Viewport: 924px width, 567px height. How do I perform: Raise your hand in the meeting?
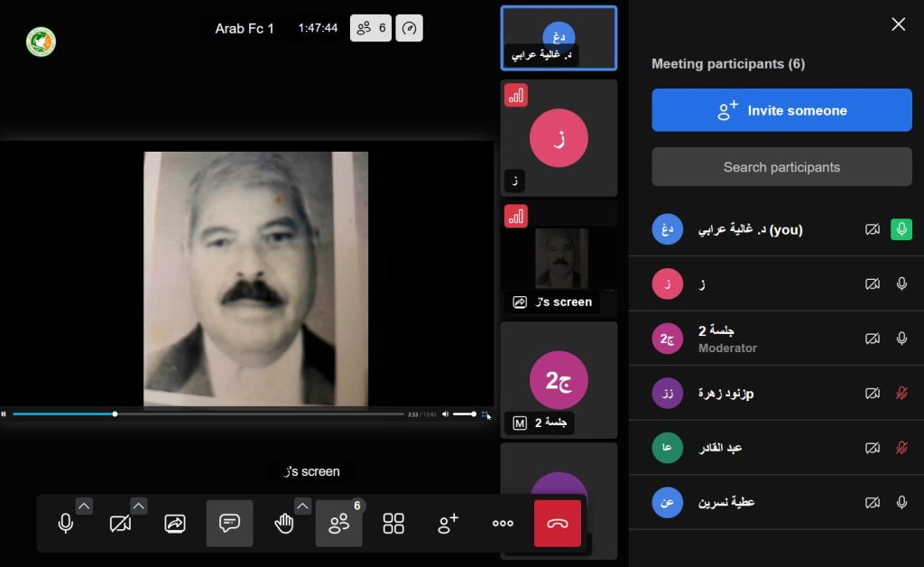point(283,524)
